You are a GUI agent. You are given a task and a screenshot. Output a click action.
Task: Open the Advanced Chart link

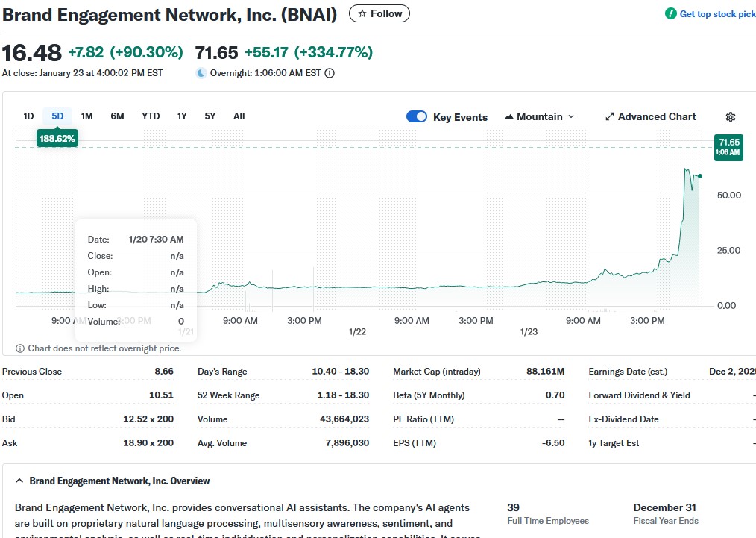[650, 116]
